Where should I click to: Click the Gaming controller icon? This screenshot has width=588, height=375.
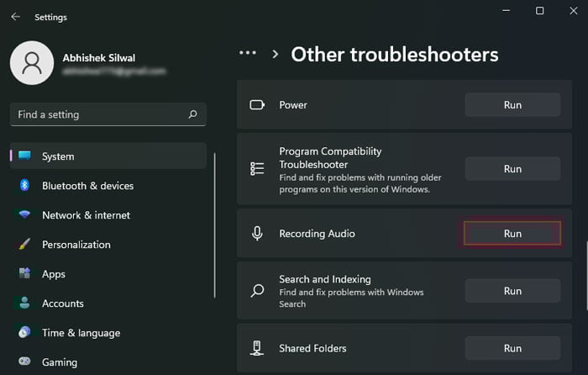tap(24, 361)
